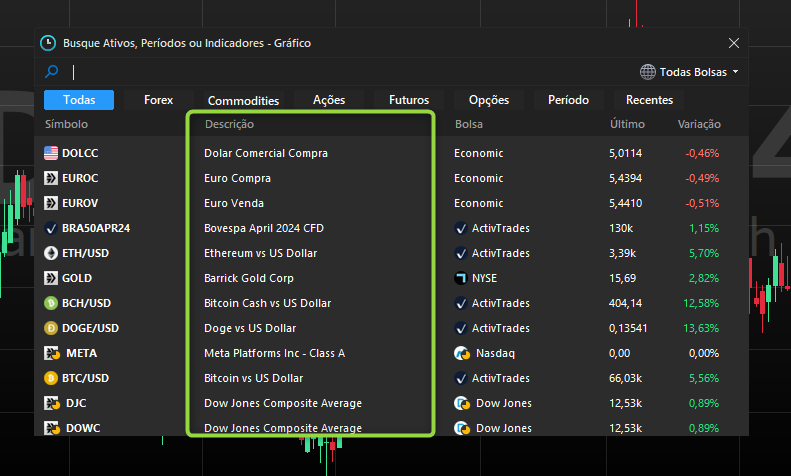This screenshot has height=476, width=791.
Task: Close the asset search dialog
Action: click(734, 43)
